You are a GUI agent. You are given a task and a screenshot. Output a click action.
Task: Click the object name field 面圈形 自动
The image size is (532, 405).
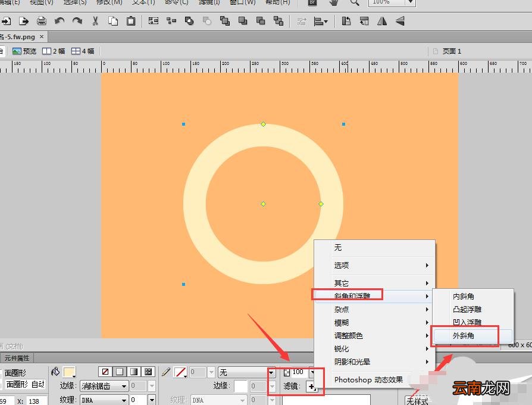[x=24, y=385]
